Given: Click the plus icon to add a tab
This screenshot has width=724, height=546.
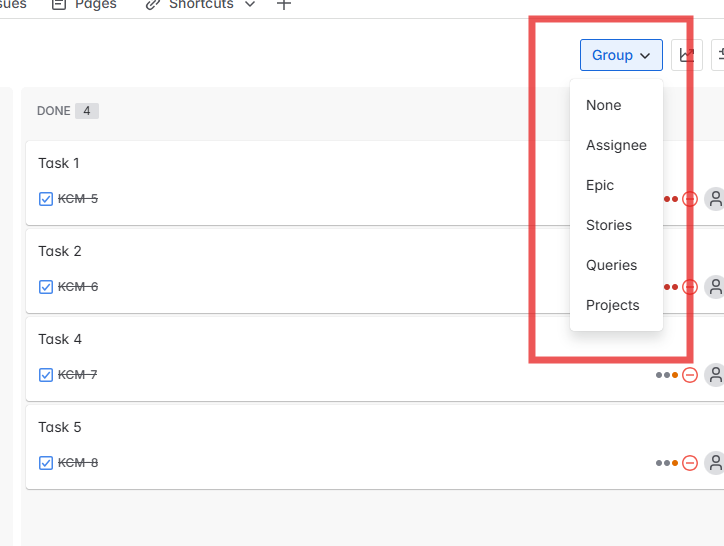Looking at the screenshot, I should point(284,5).
